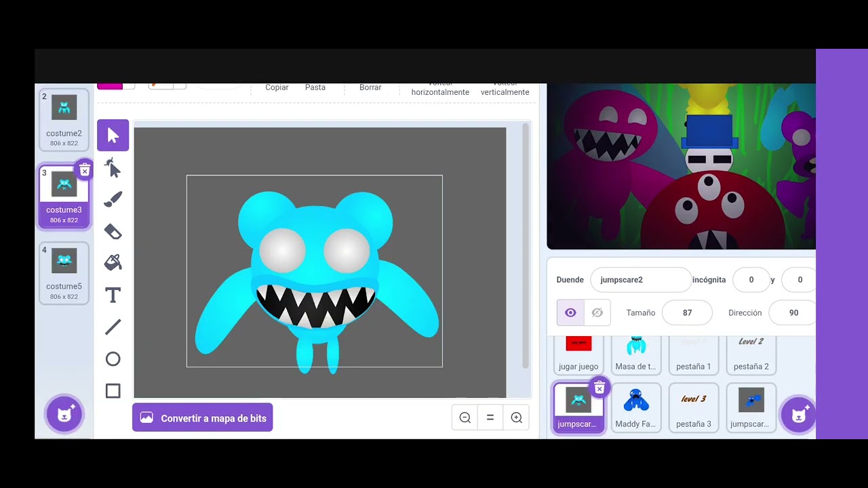This screenshot has width=868, height=488.
Task: Select the Line tool
Action: (x=113, y=327)
